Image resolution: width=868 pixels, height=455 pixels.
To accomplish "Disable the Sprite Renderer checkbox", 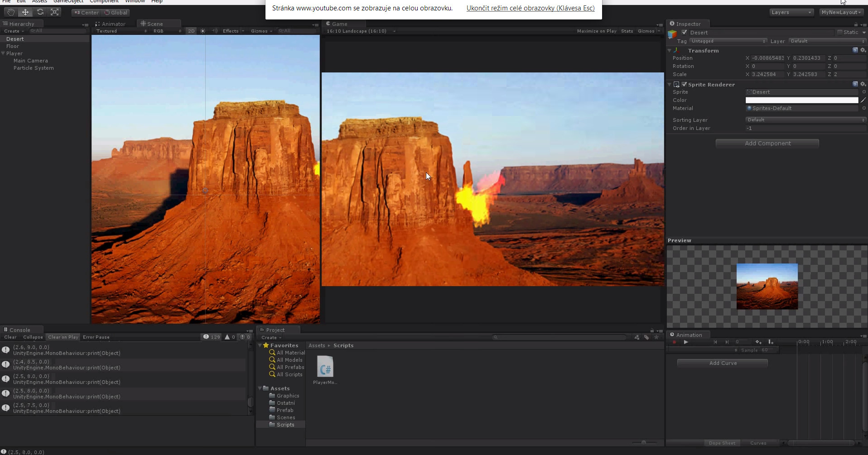I will (x=684, y=85).
